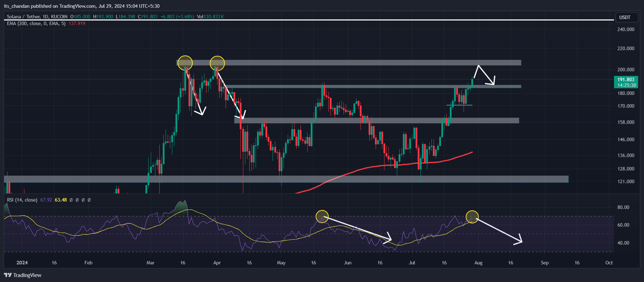Image resolution: width=644 pixels, height=282 pixels.
Task: Click the 180.000 price axis label
Action: pyautogui.click(x=626, y=93)
